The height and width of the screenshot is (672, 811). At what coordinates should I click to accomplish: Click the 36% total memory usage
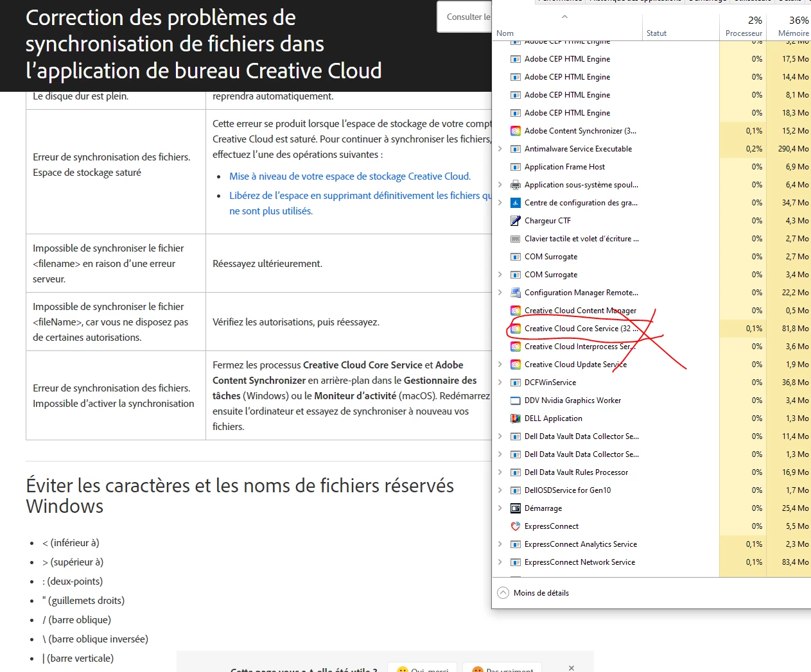799,21
